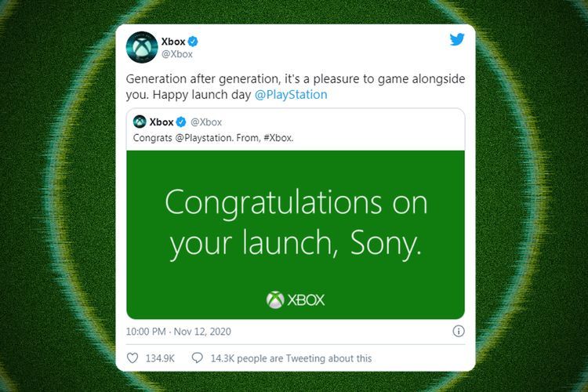Image resolution: width=588 pixels, height=392 pixels.
Task: Click the Twitter bird logo
Action: point(457,39)
